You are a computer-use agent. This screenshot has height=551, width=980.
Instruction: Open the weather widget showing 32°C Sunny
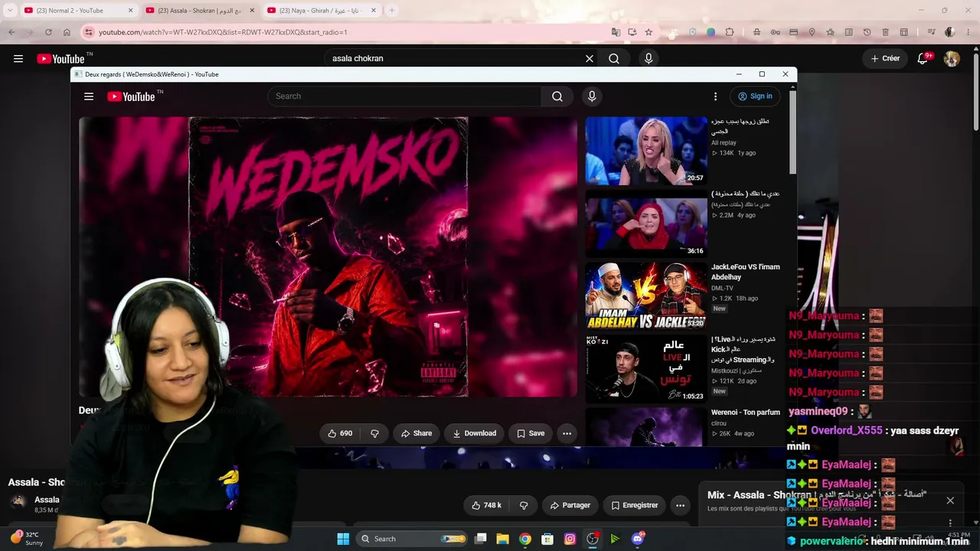25,539
